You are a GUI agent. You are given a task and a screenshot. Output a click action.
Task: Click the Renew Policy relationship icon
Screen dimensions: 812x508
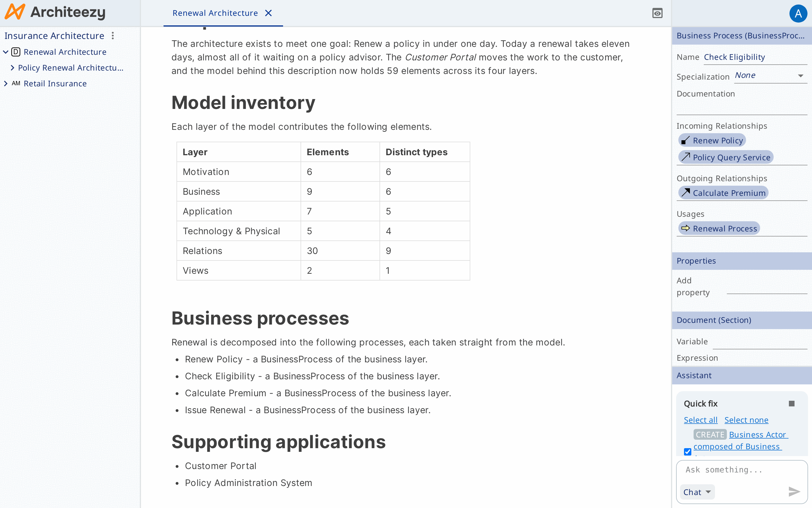tap(685, 140)
